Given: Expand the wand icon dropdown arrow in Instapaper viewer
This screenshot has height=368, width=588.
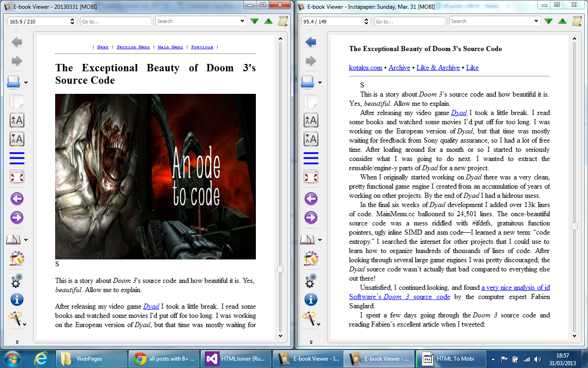Looking at the screenshot, I should (319, 324).
